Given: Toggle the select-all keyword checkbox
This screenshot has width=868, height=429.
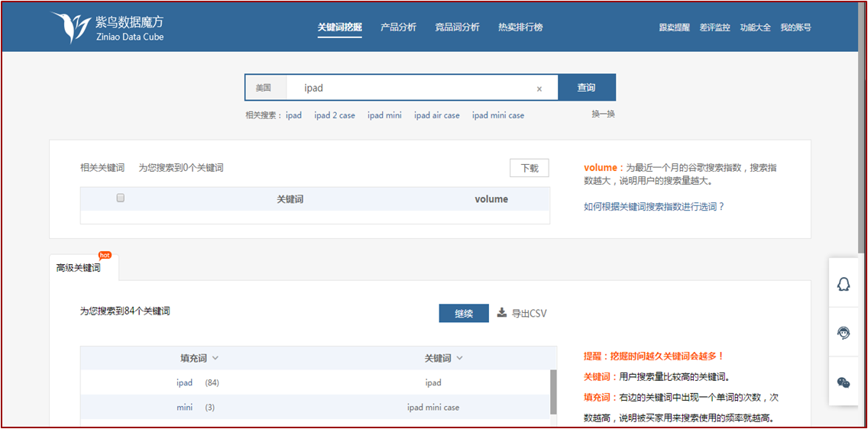Looking at the screenshot, I should [x=120, y=198].
